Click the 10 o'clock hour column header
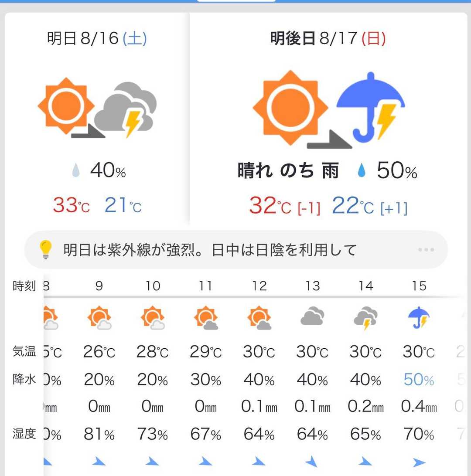The image size is (471, 476). pyautogui.click(x=153, y=286)
